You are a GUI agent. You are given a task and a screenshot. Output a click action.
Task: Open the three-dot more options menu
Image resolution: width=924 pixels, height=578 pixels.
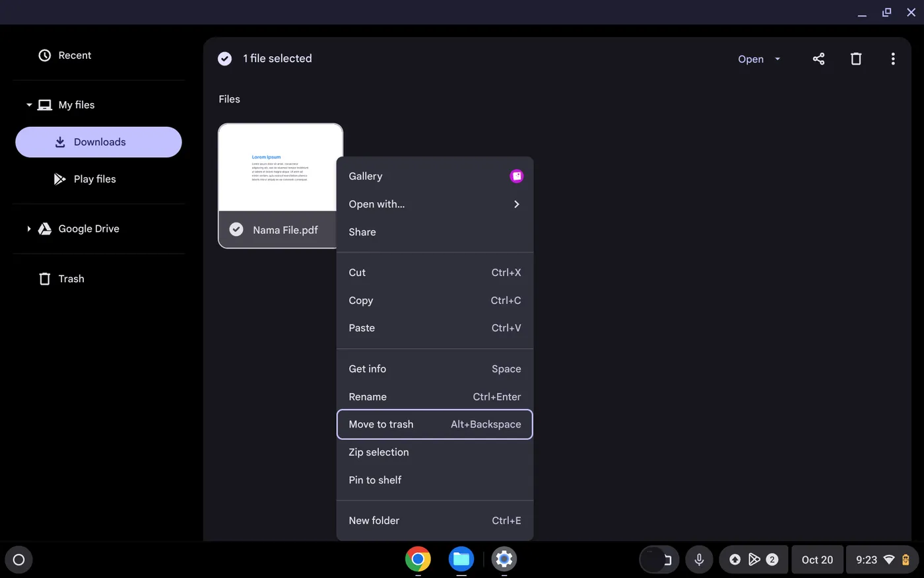point(893,59)
